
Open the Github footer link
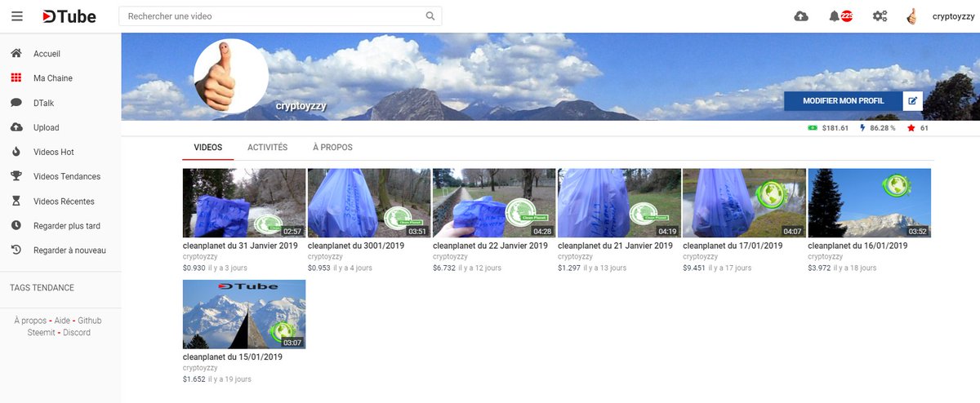90,321
